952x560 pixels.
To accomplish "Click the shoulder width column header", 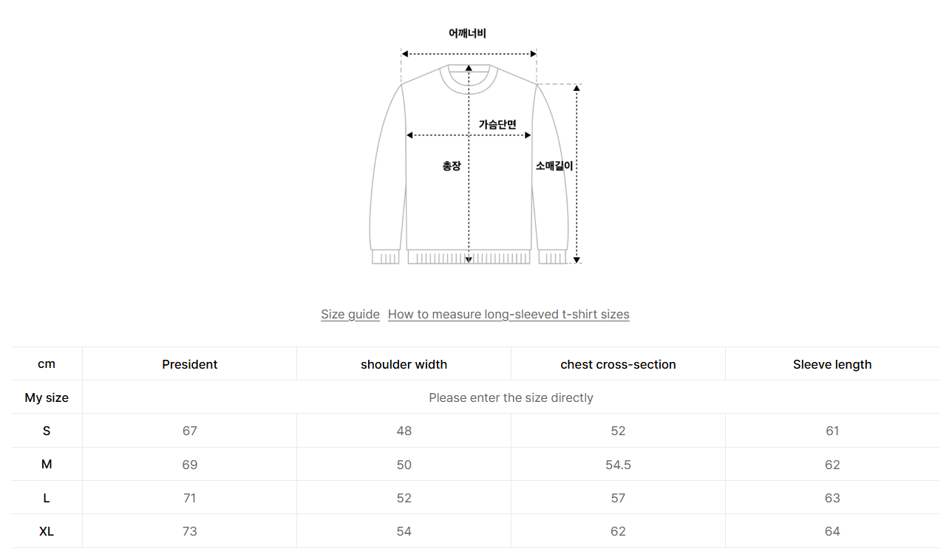I will pos(404,364).
